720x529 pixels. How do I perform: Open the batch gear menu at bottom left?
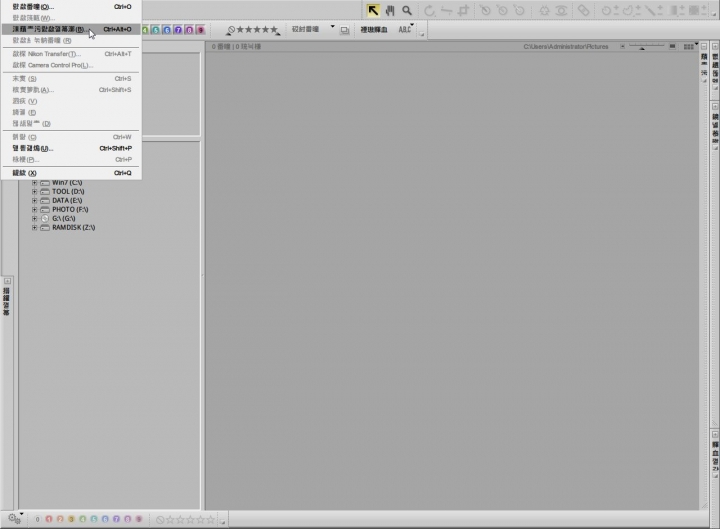pyautogui.click(x=15, y=518)
